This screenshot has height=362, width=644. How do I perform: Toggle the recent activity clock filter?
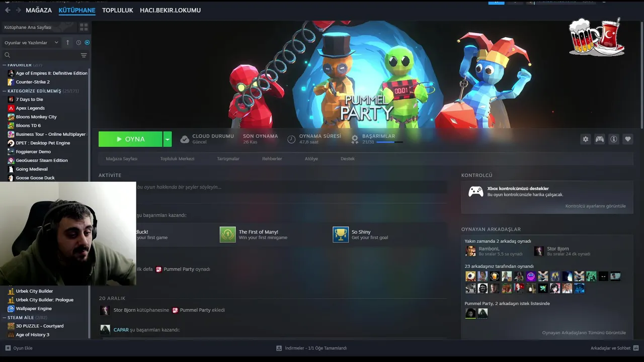[78, 43]
